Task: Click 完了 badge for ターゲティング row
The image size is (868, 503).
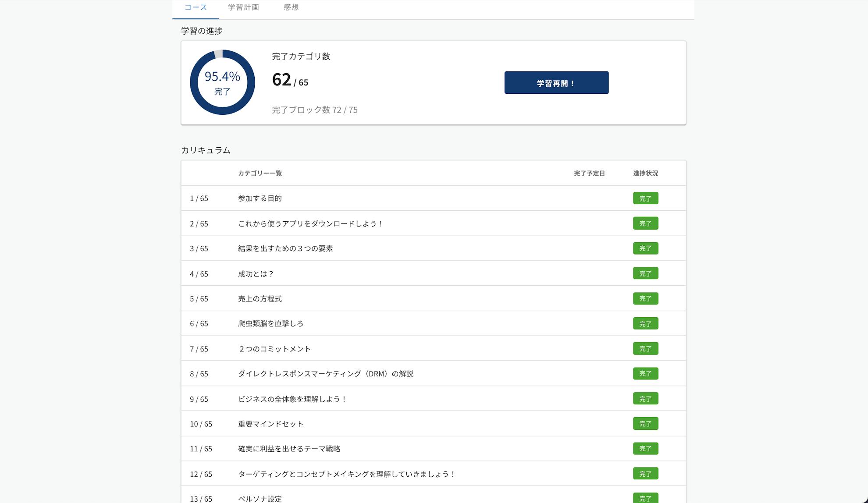Action: 645,474
